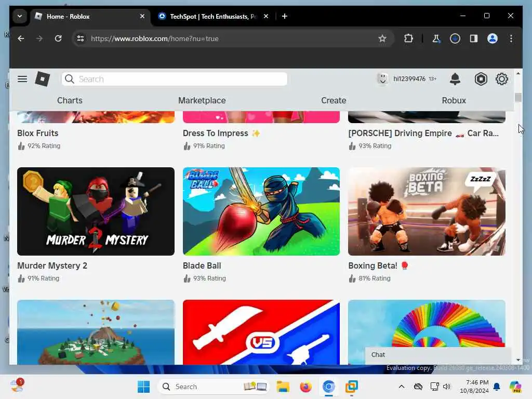Launch Firefox from the taskbar
Image resolution: width=532 pixels, height=399 pixels.
tap(305, 387)
